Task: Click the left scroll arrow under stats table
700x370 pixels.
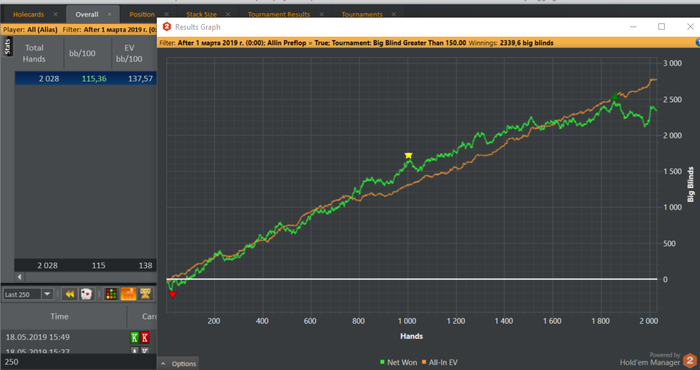Action: tap(19, 277)
